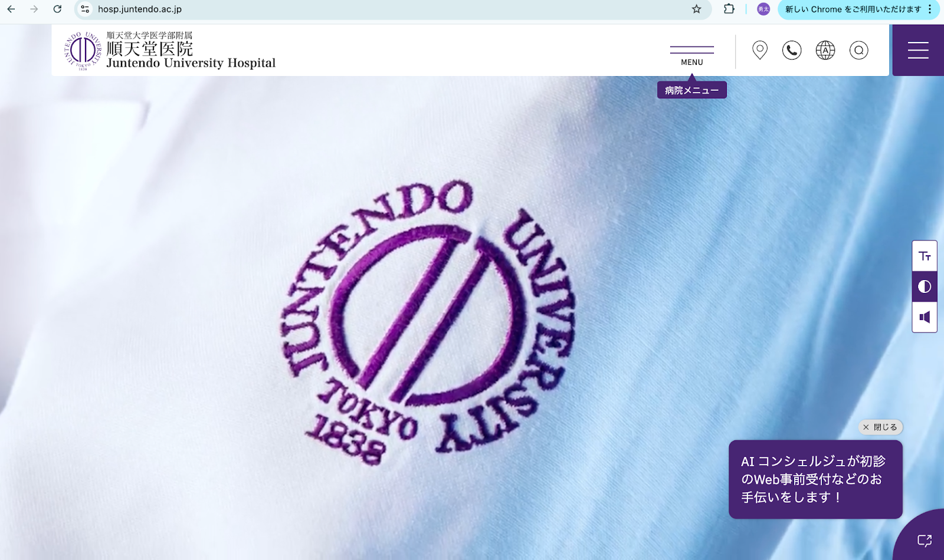Open the Chrome three-dot menu
The height and width of the screenshot is (560, 944).
(930, 9)
